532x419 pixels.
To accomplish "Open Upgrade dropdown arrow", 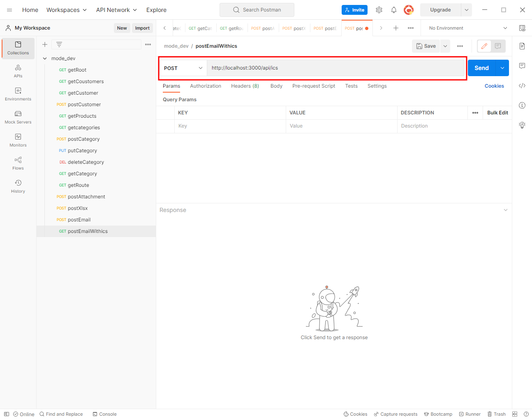I will tap(467, 10).
